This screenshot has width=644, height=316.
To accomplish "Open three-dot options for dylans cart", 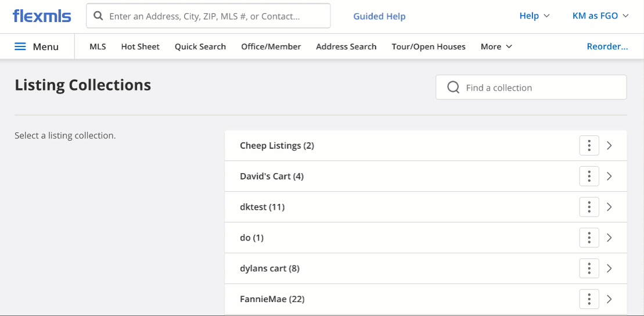I will pyautogui.click(x=589, y=268).
